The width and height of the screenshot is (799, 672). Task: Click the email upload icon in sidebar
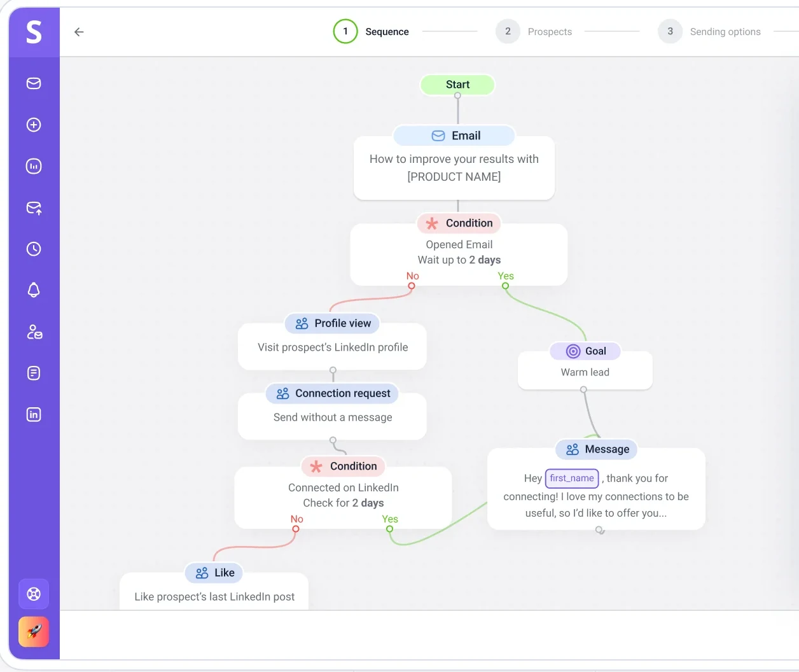click(x=34, y=208)
